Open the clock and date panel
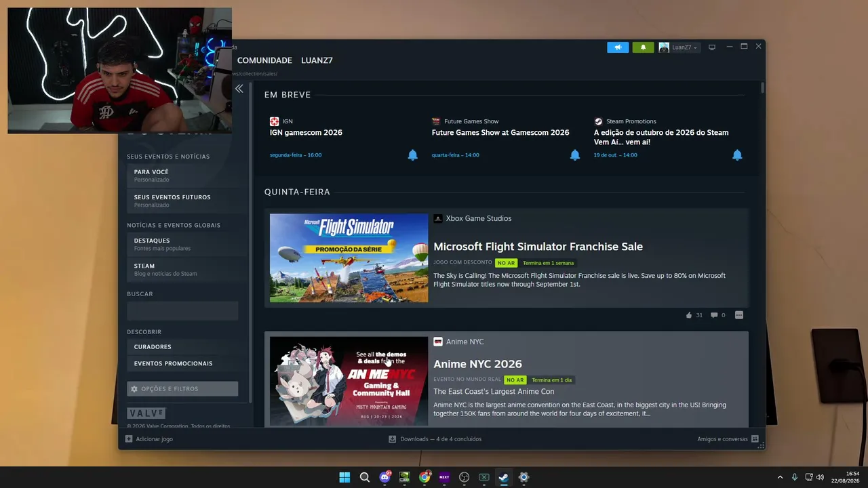Viewport: 868px width, 488px height. click(845, 477)
